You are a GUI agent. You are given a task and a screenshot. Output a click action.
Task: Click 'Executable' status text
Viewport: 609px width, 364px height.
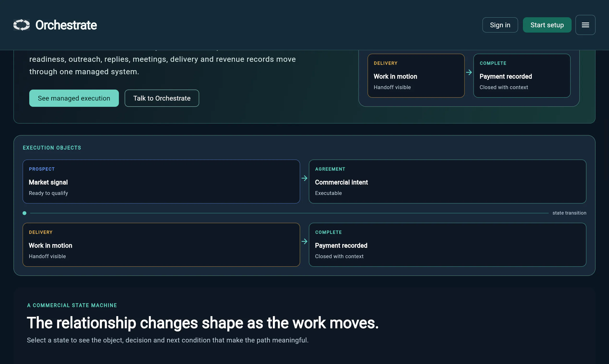[x=328, y=193]
